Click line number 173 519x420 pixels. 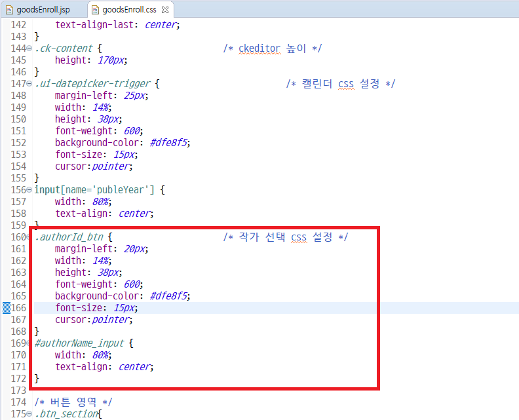coord(18,391)
